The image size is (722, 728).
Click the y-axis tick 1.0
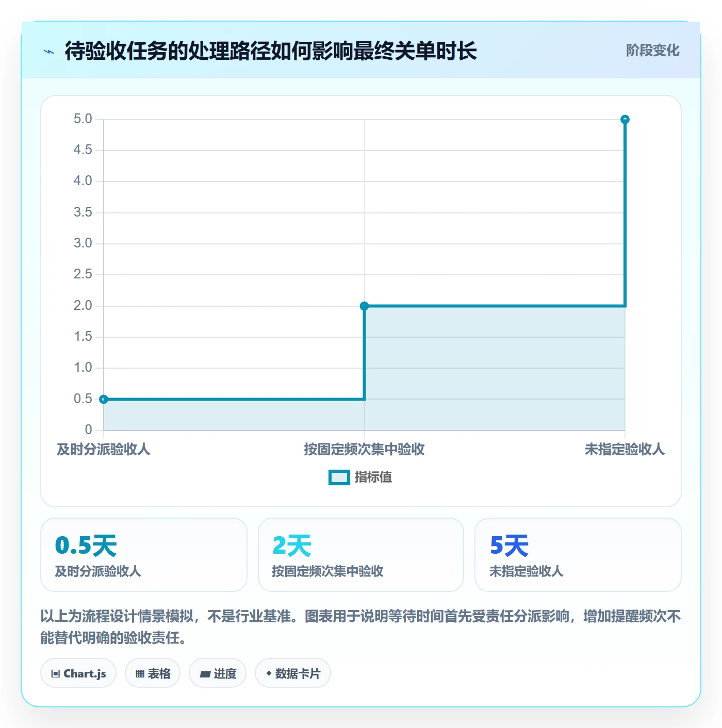point(83,368)
